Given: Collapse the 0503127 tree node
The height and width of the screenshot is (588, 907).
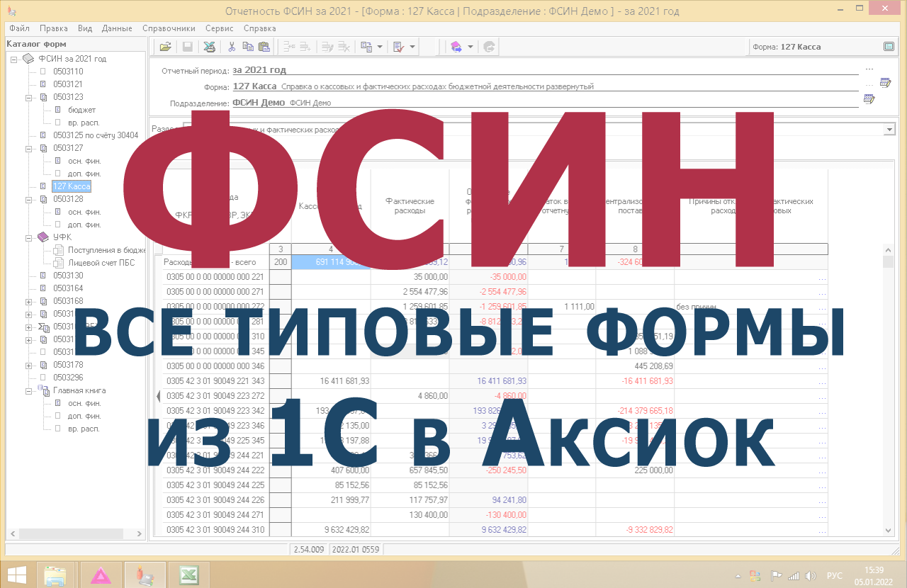Looking at the screenshot, I should [x=28, y=148].
